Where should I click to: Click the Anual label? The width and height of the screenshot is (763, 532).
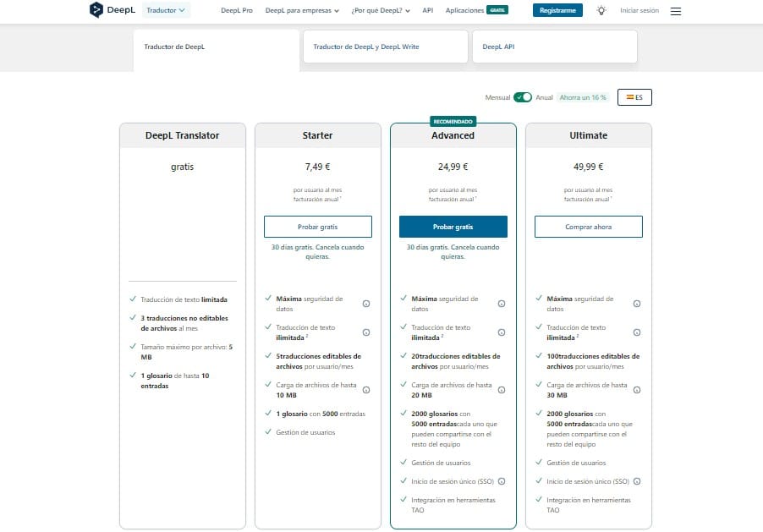click(x=544, y=97)
